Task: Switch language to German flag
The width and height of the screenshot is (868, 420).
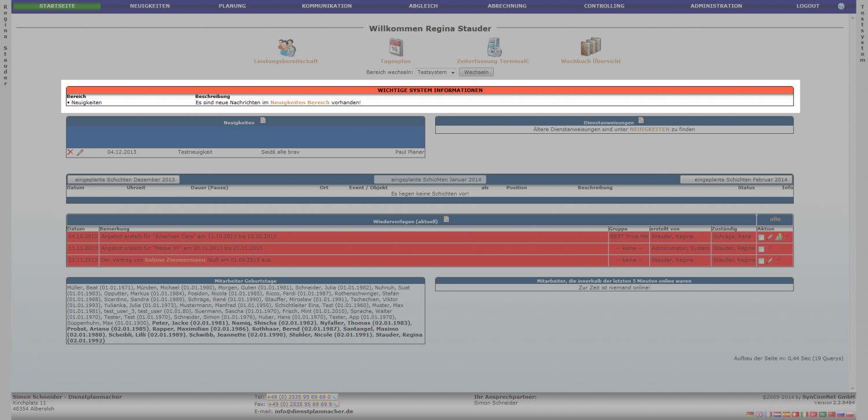Action: coord(750,414)
